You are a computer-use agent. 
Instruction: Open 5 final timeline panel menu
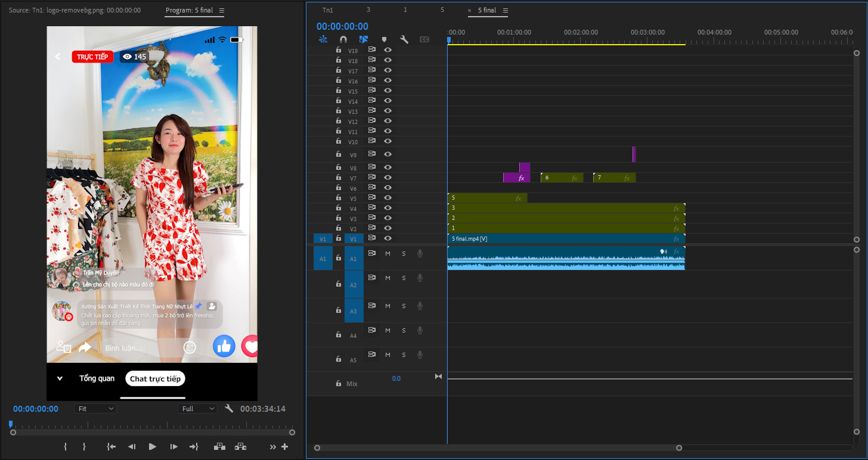(506, 11)
